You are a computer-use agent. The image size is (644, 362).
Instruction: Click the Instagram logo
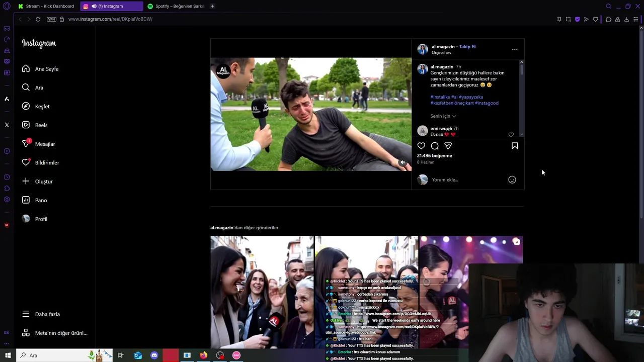[x=39, y=43]
